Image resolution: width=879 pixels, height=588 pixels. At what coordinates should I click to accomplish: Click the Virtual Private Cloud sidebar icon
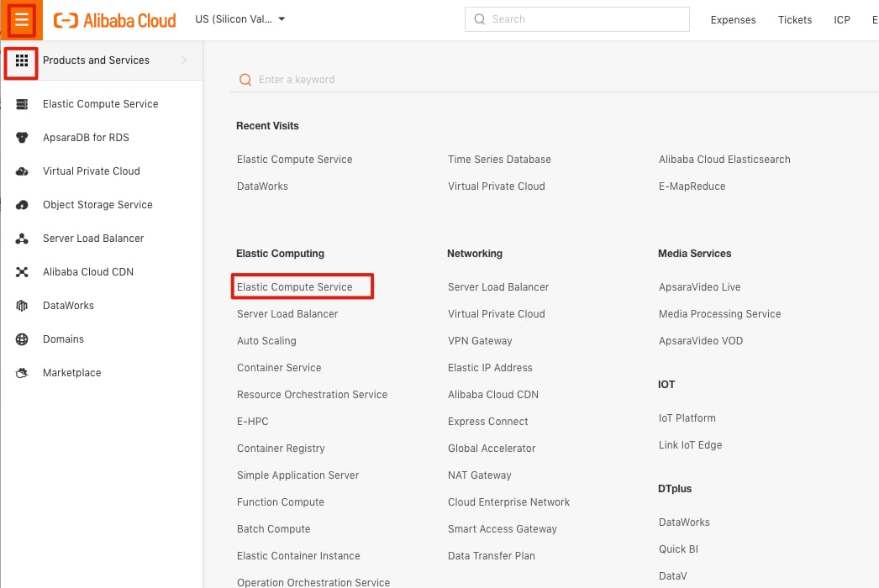[x=22, y=171]
